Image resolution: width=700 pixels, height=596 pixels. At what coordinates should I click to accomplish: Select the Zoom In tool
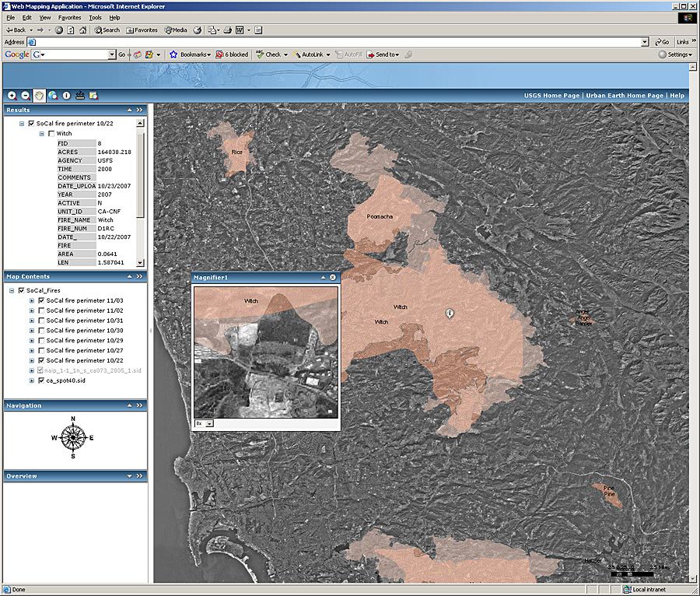[12, 96]
